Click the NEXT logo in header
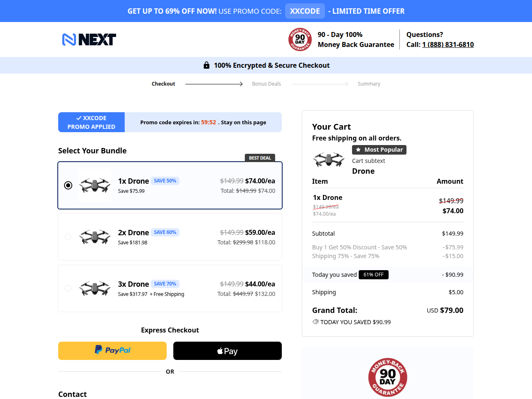 click(x=89, y=39)
